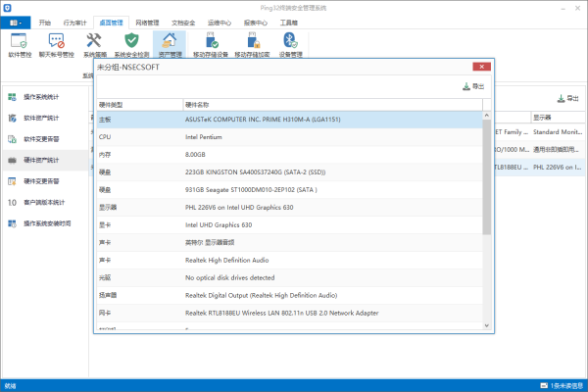Click the Ping32 shield app icon in title bar
Image resolution: width=588 pixels, height=392 pixels.
[7, 8]
